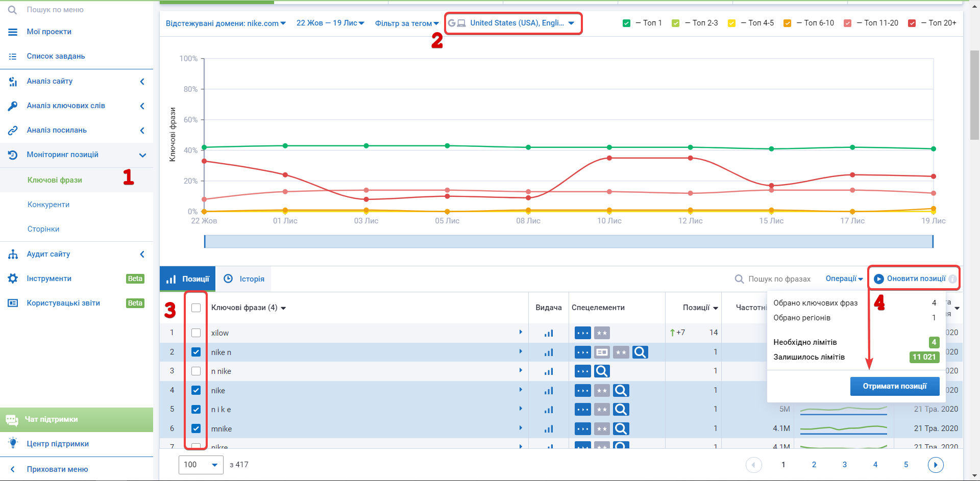Check the xilow keyword checkbox
980x481 pixels.
click(196, 333)
